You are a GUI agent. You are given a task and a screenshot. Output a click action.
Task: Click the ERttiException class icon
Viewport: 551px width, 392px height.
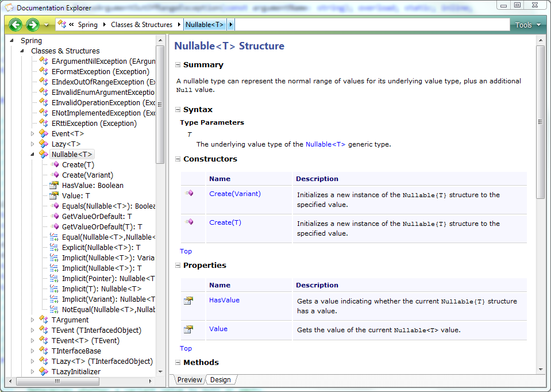pyautogui.click(x=44, y=124)
